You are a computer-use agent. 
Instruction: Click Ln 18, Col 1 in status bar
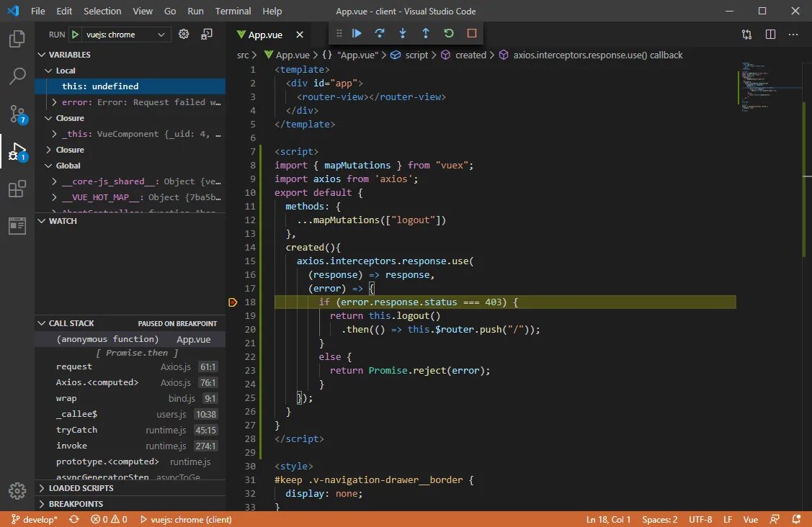click(x=609, y=519)
